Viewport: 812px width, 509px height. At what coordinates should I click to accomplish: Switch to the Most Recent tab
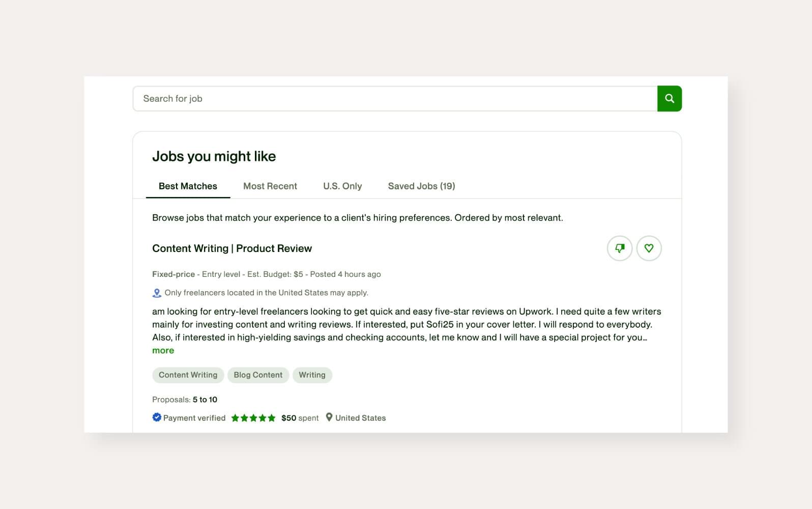coord(270,186)
